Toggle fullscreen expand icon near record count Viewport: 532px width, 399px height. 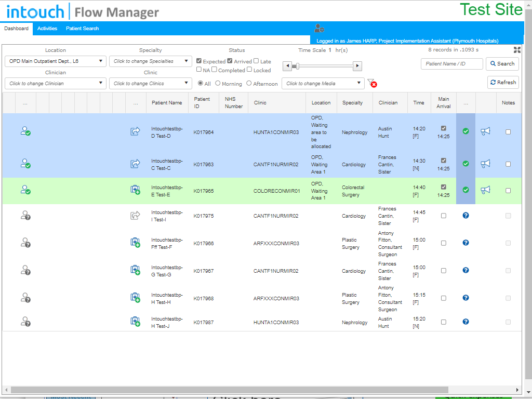[517, 50]
